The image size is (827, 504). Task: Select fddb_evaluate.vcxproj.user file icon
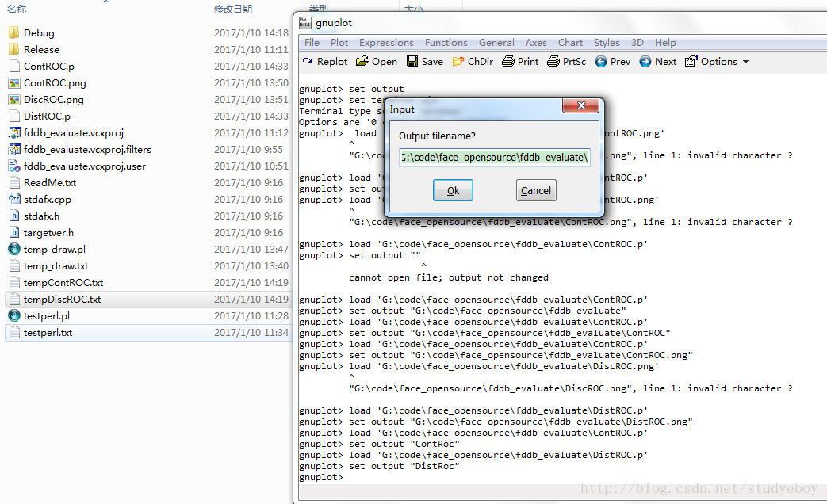click(14, 166)
